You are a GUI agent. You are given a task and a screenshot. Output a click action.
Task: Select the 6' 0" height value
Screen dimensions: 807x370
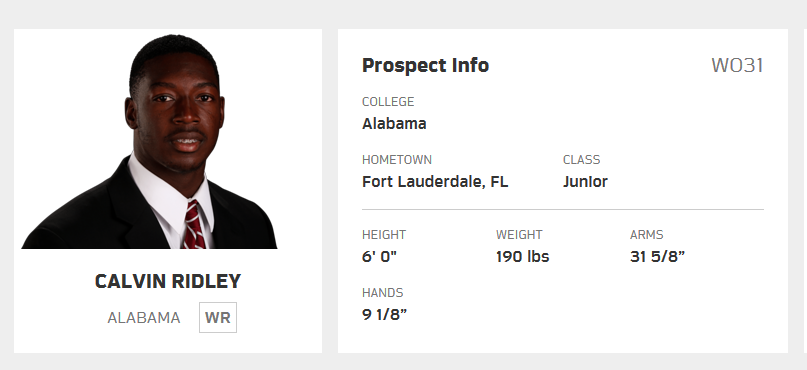point(379,257)
